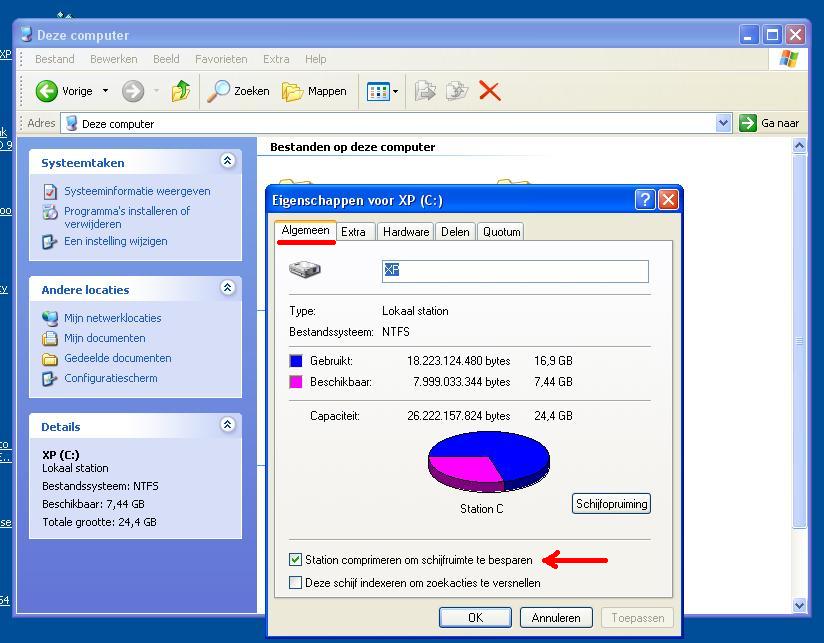Click the scroll down arrow
The height and width of the screenshot is (643, 824).
[799, 605]
